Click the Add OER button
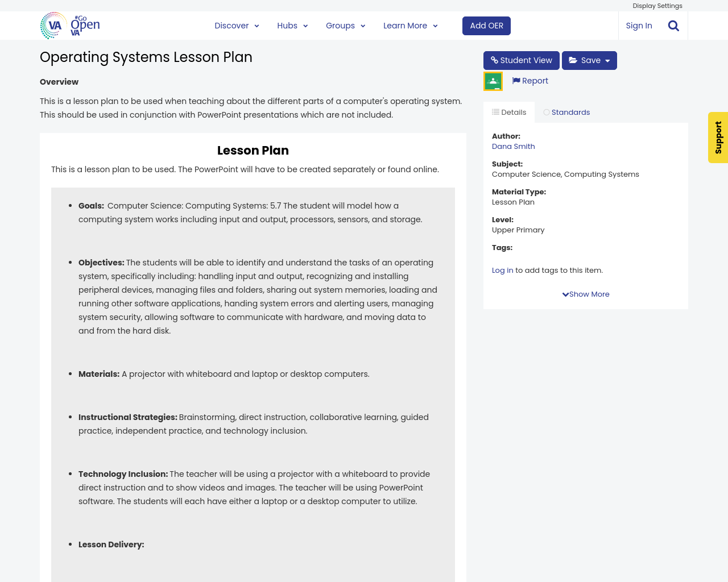The width and height of the screenshot is (728, 582). click(x=486, y=25)
